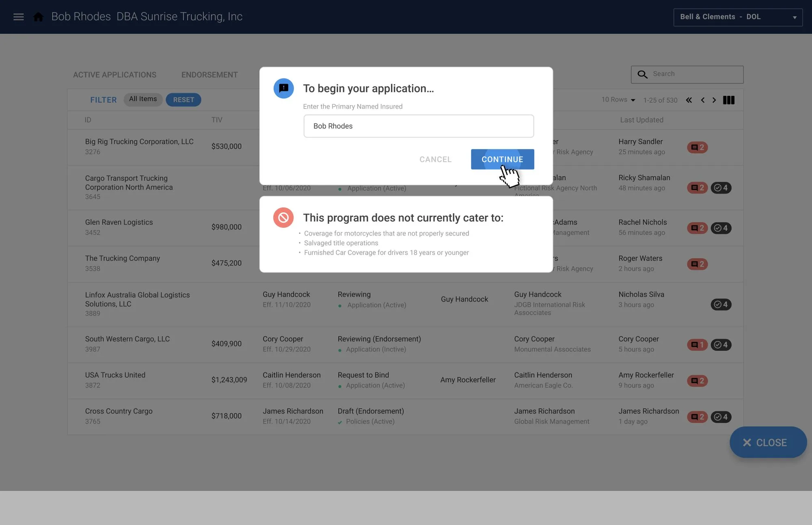The height and width of the screenshot is (525, 812).
Task: Open comments badge for Amy Rockerfeller row
Action: point(697,380)
